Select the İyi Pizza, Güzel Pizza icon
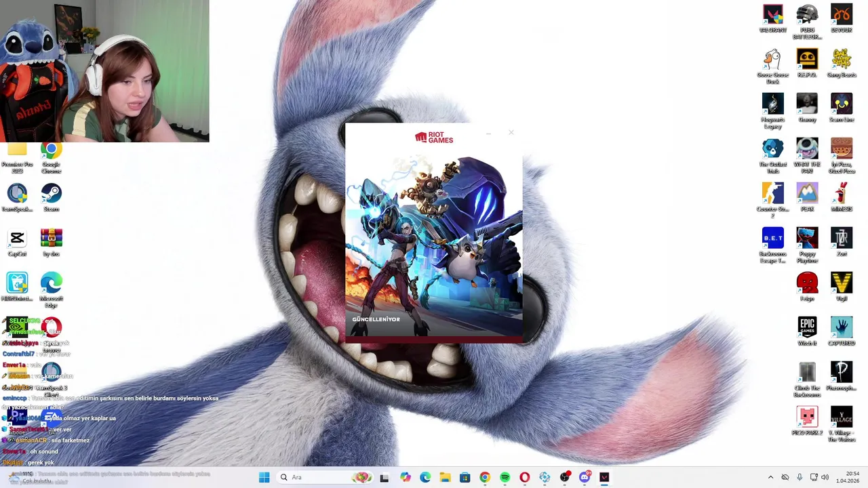Image resolution: width=868 pixels, height=488 pixels. [842, 156]
